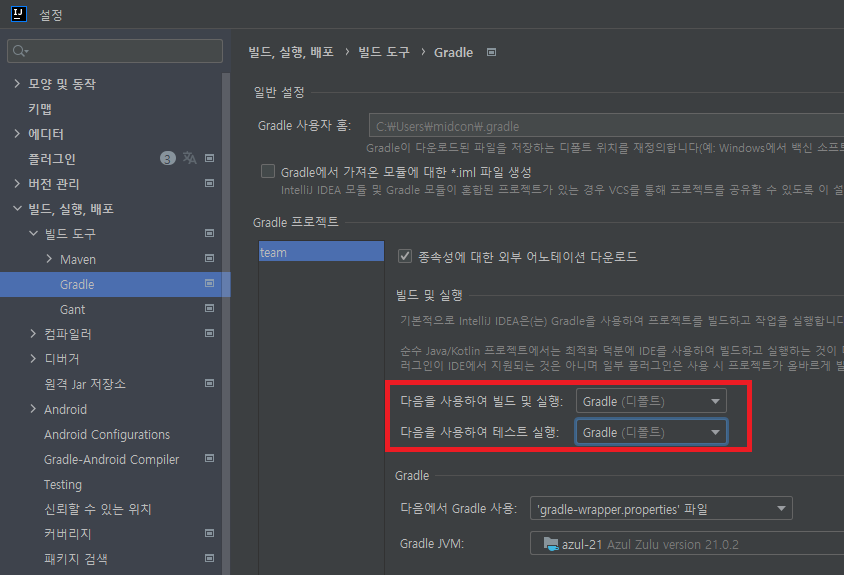Click the project-level icon on 빌드 도구 row

click(x=210, y=233)
